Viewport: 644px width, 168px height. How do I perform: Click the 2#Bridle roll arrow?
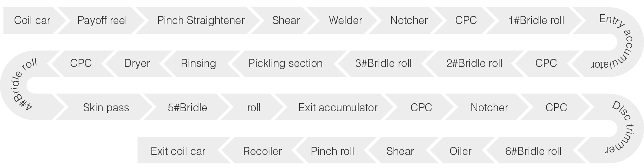[x=474, y=64]
